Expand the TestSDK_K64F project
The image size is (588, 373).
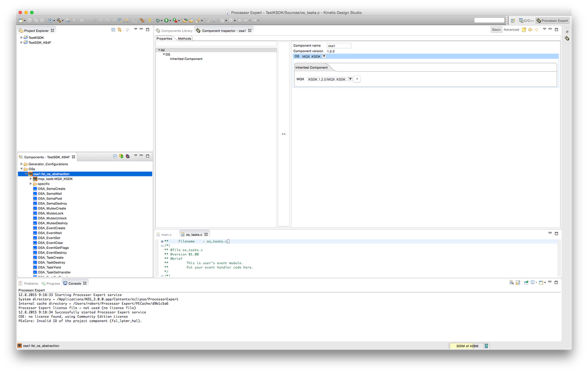pyautogui.click(x=21, y=42)
